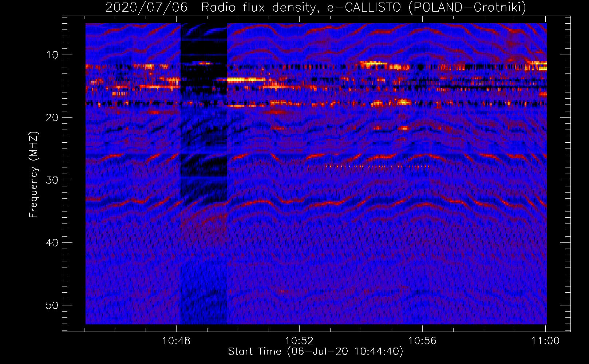
Task: Click the 'Frequency (MHZ)' y-axis label
Action: [x=33, y=175]
